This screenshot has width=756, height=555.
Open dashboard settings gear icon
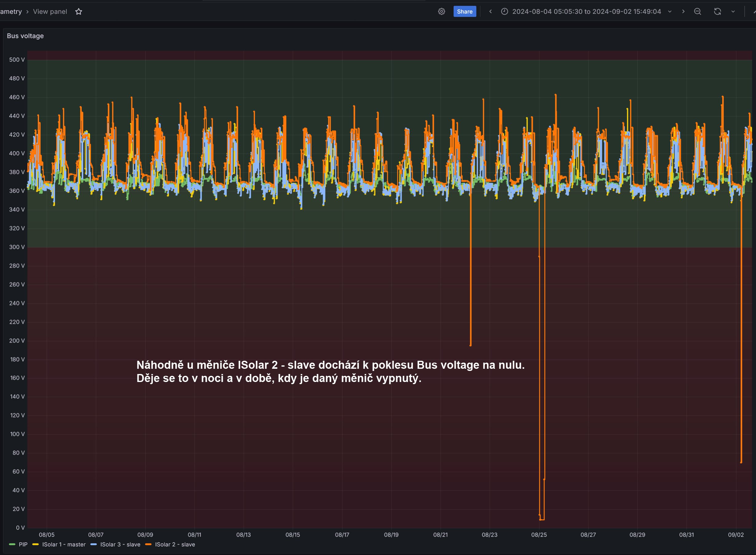coord(442,11)
